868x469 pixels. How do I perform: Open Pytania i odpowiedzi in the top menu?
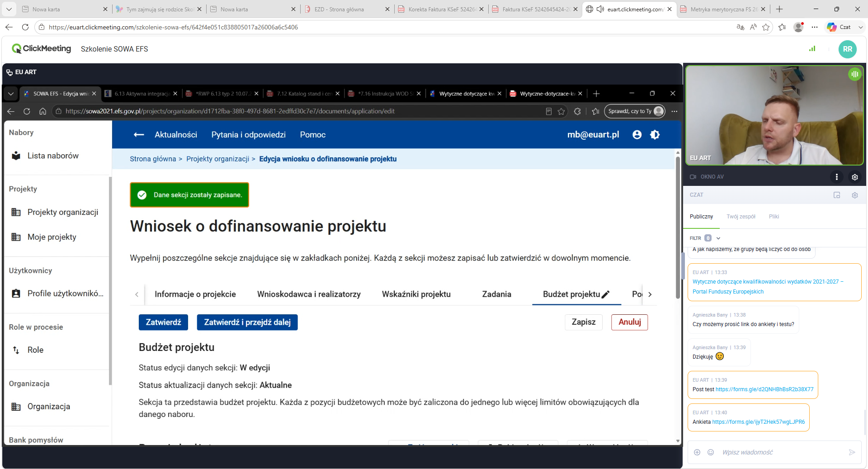(249, 135)
